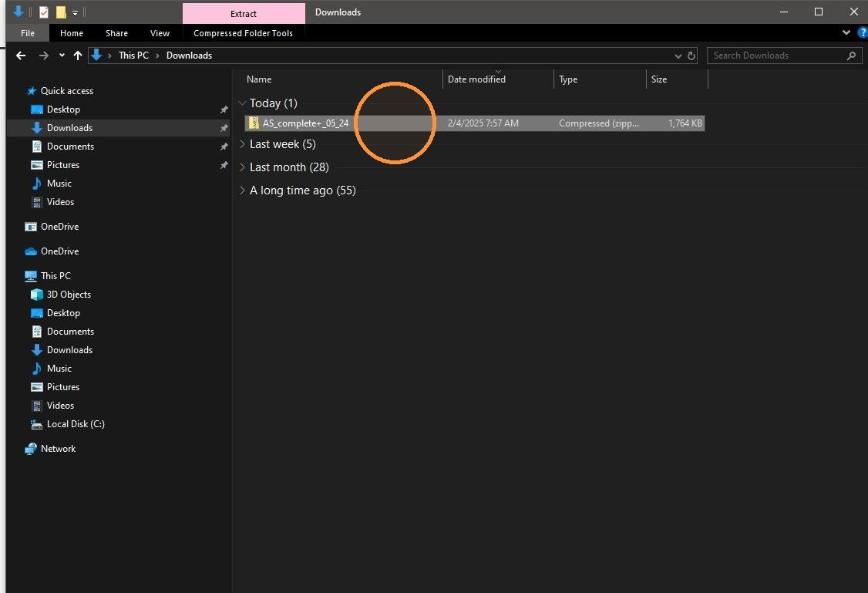Viewport: 868px width, 593px height.
Task: Select Network in the navigation pane
Action: click(58, 449)
